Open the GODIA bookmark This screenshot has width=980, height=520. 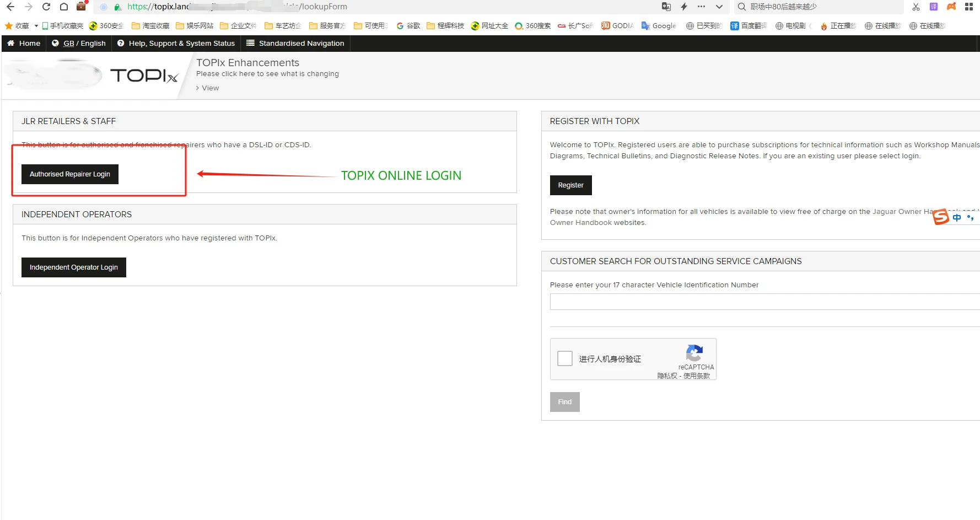pos(618,26)
